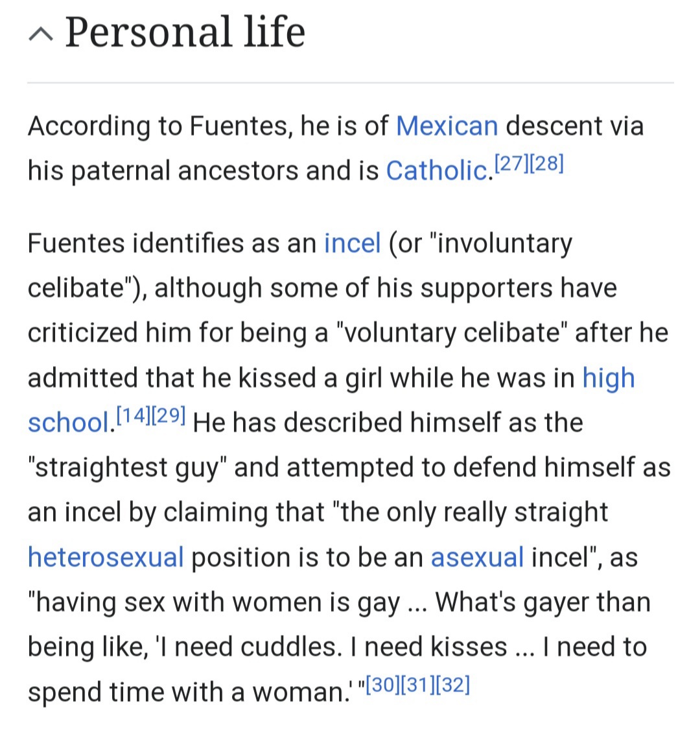Open the high school link, word 'high'
This screenshot has width=700, height=747.
click(609, 379)
